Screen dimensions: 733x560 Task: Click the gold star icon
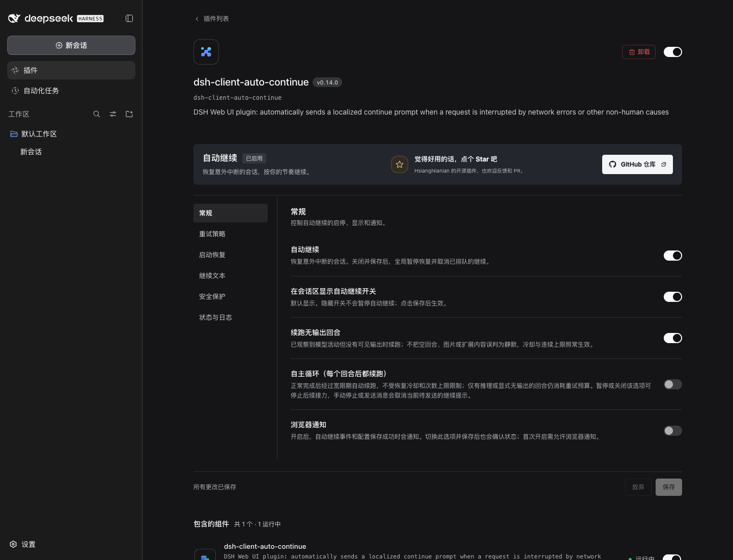[x=400, y=164]
